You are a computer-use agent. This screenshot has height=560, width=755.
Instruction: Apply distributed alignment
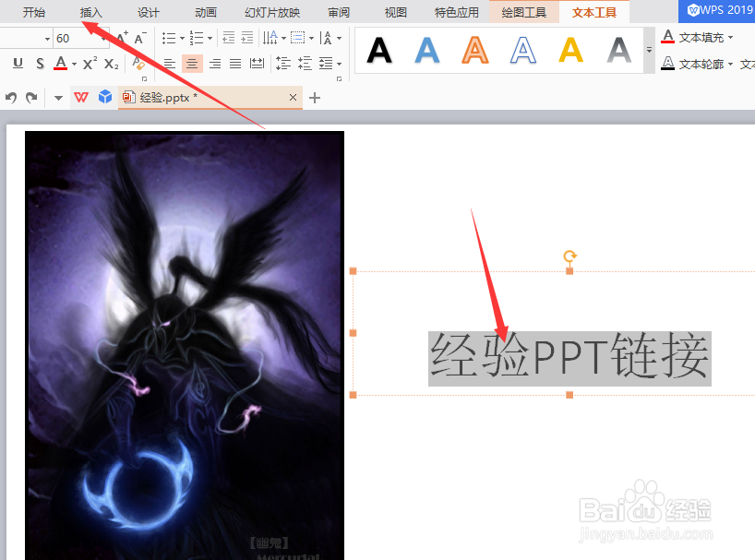pyautogui.click(x=258, y=64)
